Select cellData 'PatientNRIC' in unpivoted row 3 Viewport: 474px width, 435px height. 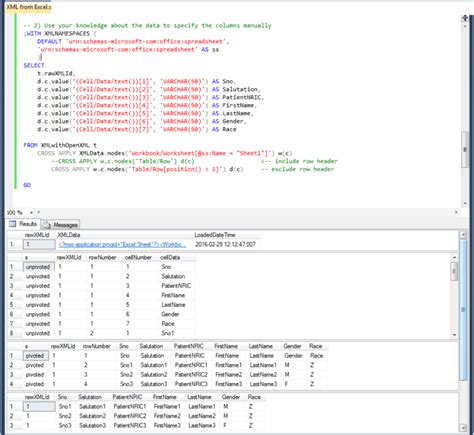tap(176, 286)
